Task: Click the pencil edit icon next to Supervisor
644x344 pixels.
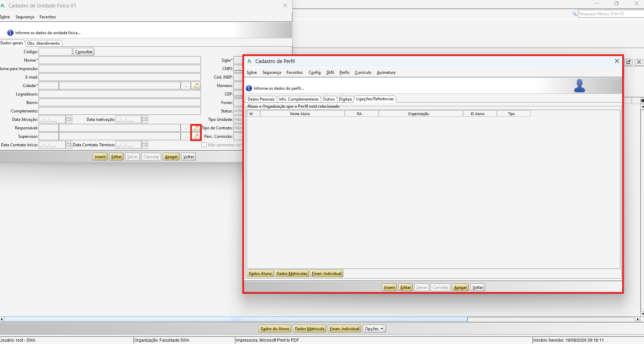Action: (196, 136)
